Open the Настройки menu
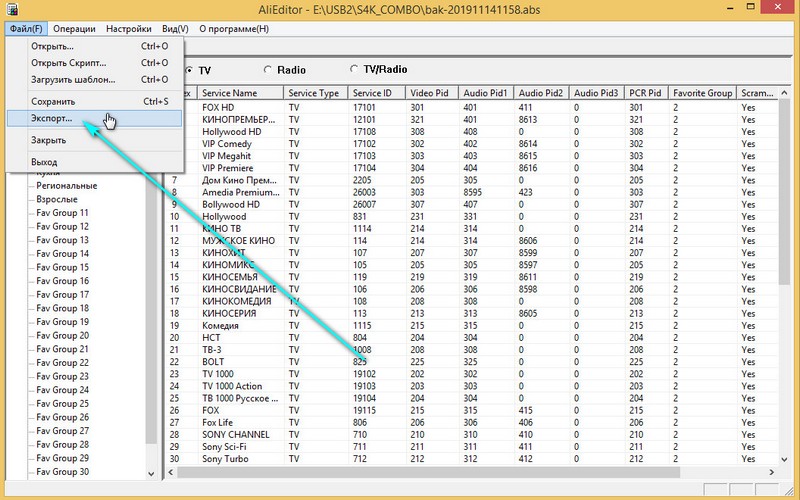Viewport: 800px width, 500px height. pyautogui.click(x=129, y=29)
